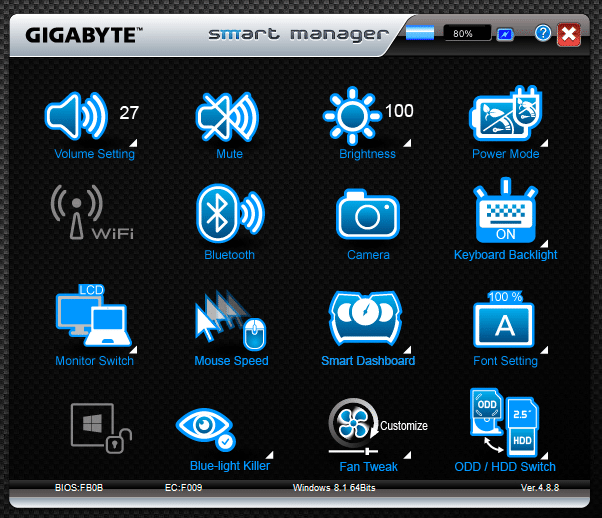Close Smart Manager with the red X
The height and width of the screenshot is (518, 602).
pyautogui.click(x=569, y=35)
